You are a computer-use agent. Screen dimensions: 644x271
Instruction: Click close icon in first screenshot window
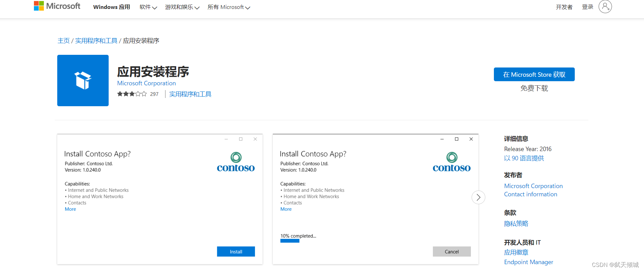tap(255, 139)
